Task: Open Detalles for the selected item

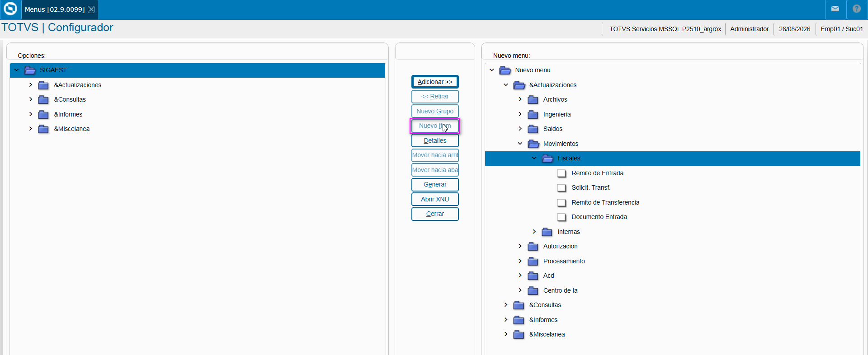Action: [435, 140]
